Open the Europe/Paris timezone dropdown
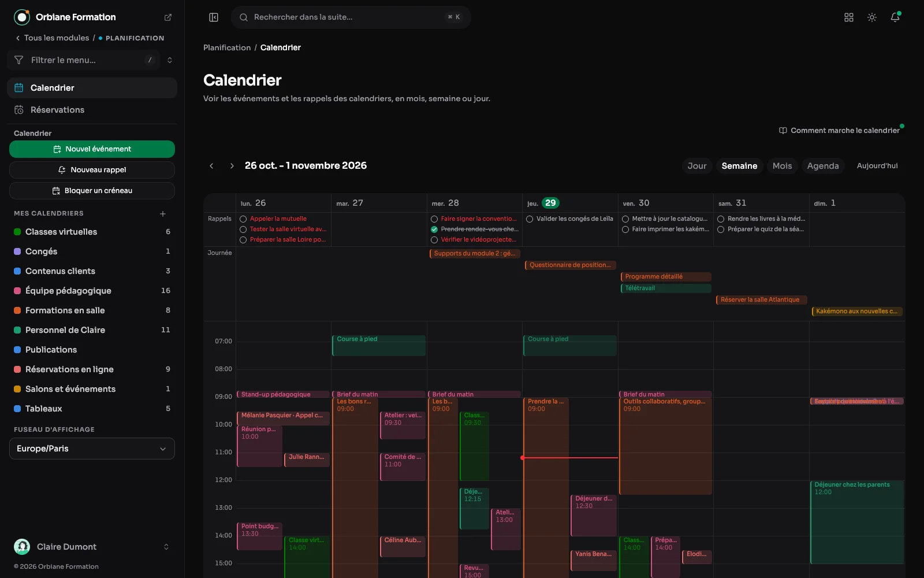Screen dimensions: 924x578 pos(92,449)
